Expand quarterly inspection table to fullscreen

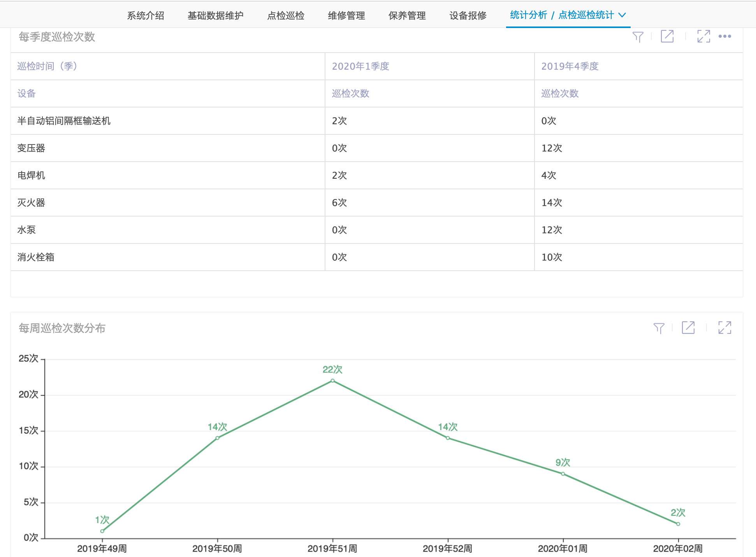click(703, 36)
